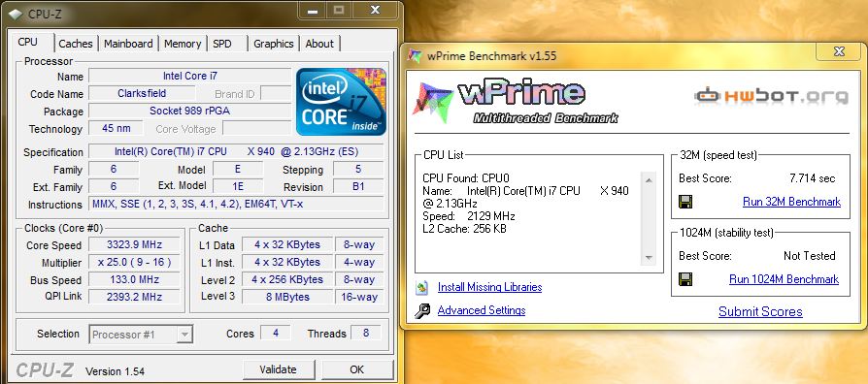Click the Name field Intel Core i7
868x384 pixels.
[190, 76]
